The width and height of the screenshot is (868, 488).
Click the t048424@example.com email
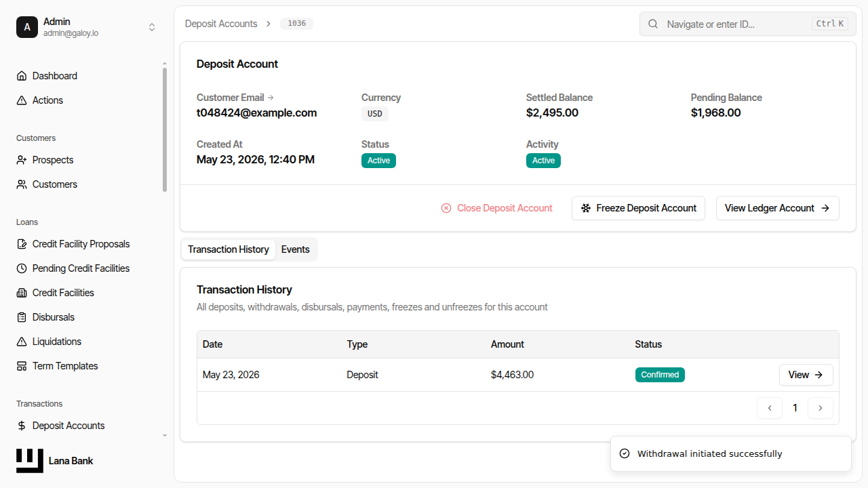257,113
